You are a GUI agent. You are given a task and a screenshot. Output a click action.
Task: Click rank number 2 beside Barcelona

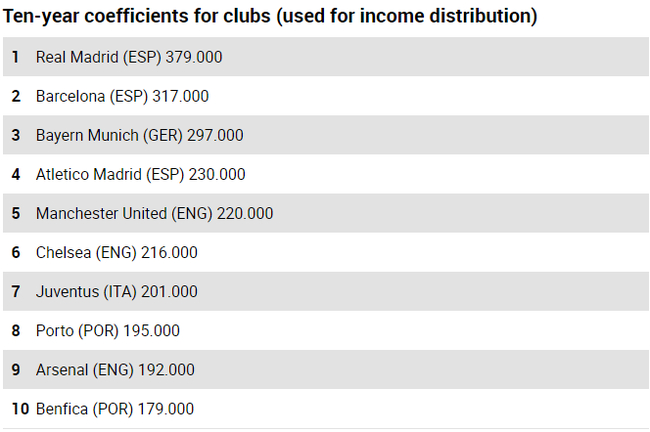click(x=15, y=96)
